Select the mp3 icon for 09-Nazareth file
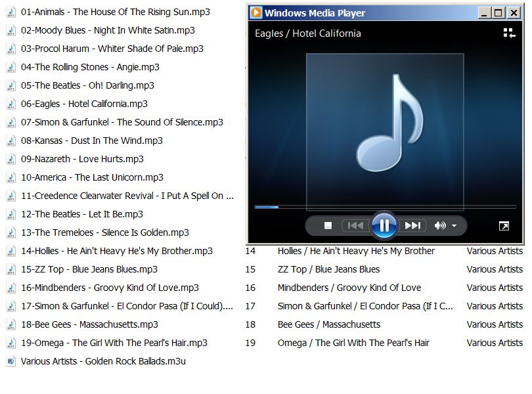Screen dimensions: 532x394 tap(11, 159)
